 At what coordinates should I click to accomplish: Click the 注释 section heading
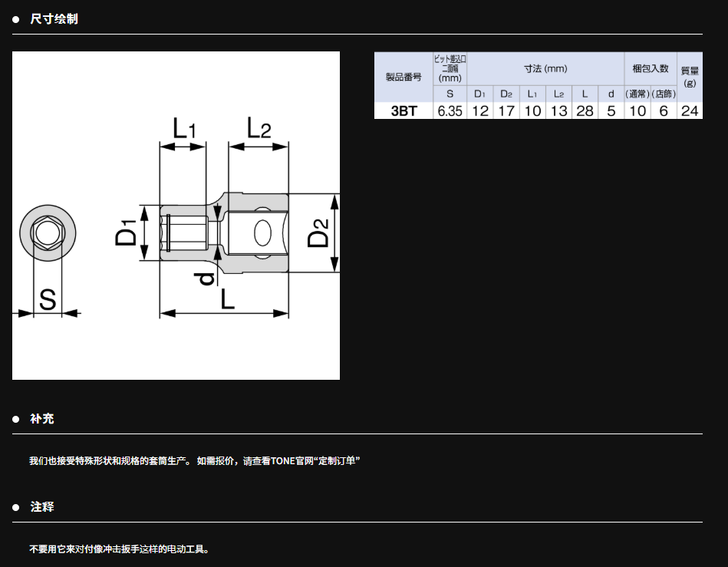[x=42, y=507]
